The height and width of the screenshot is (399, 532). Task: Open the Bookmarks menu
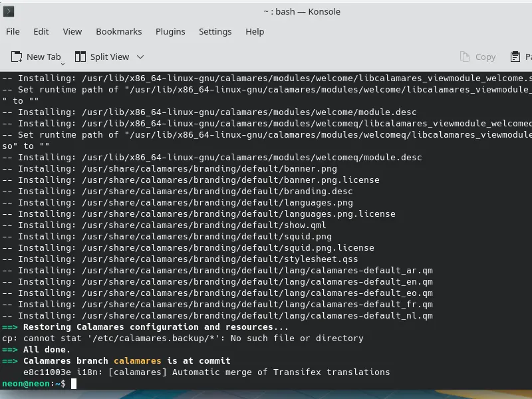tap(119, 31)
